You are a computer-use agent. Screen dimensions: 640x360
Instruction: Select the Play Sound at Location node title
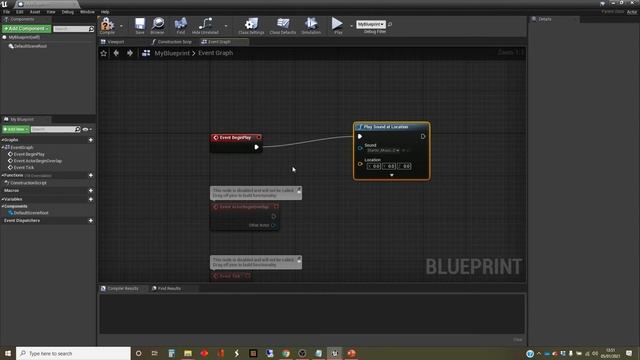(386, 127)
